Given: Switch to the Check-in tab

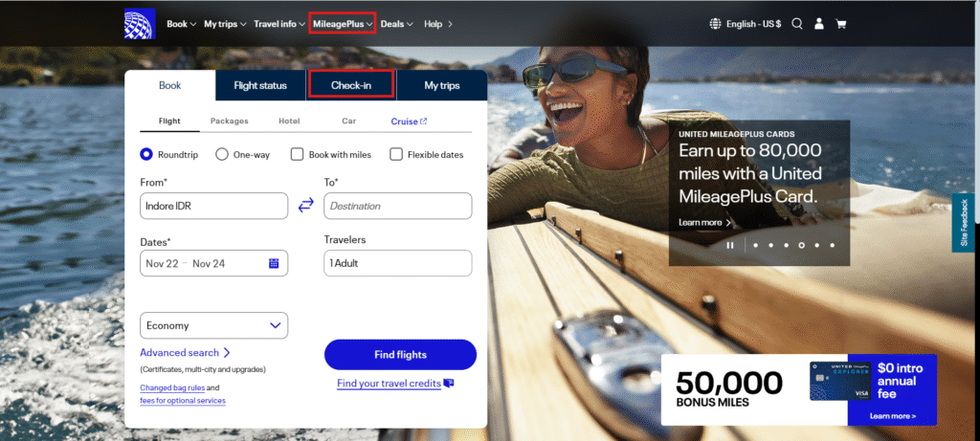Looking at the screenshot, I should click(351, 85).
